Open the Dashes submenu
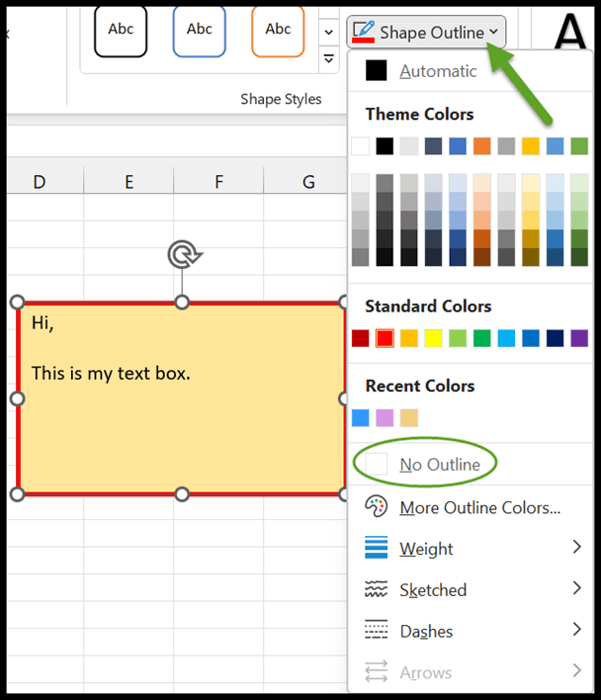601x700 pixels. pos(470,631)
